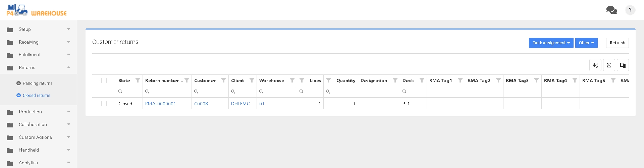Image resolution: width=644 pixels, height=168 pixels.
Task: Open the Customer column filter icon
Action: pyautogui.click(x=223, y=80)
